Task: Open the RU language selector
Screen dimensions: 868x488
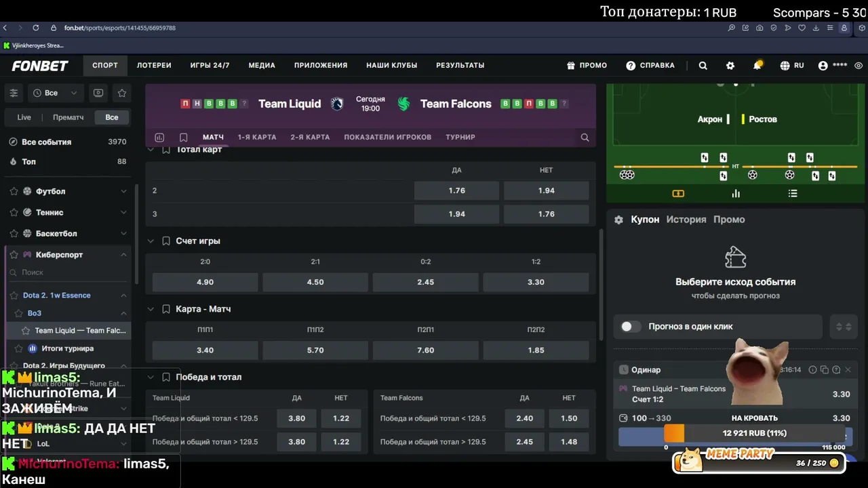Action: click(792, 66)
